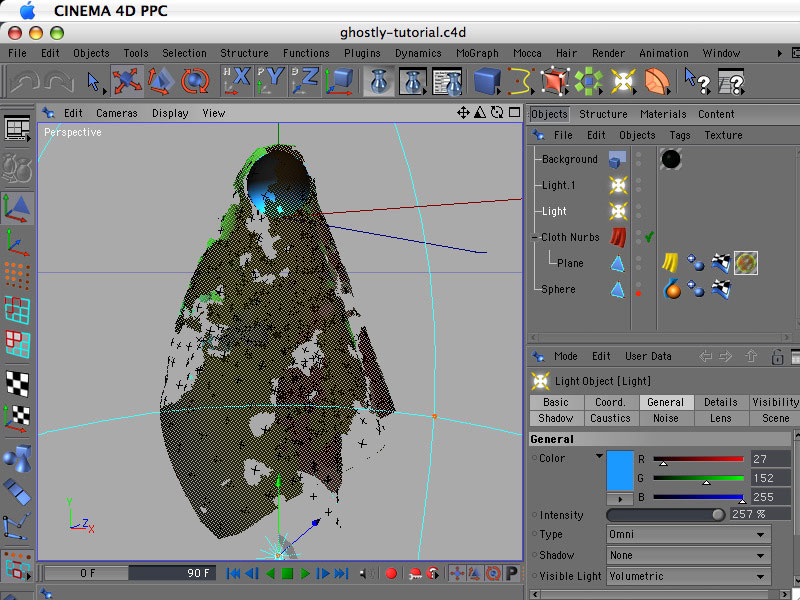Select the Background's black material tag
800x600 pixels.
(670, 159)
